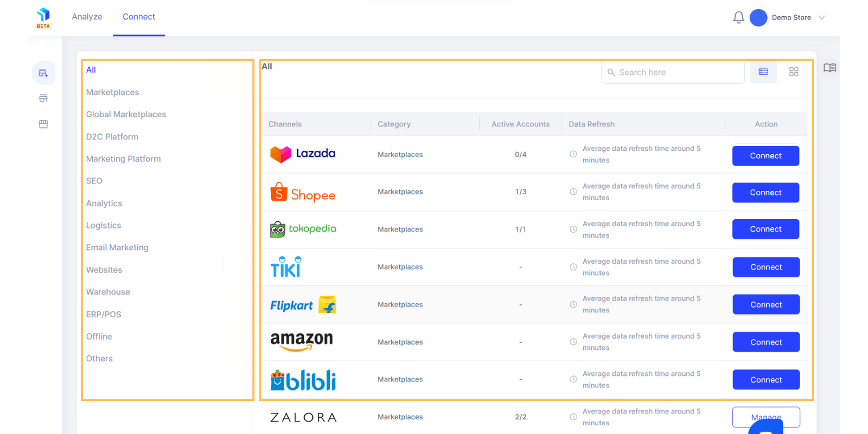Click the search magnifier icon
This screenshot has height=434, width=868.
click(x=611, y=72)
